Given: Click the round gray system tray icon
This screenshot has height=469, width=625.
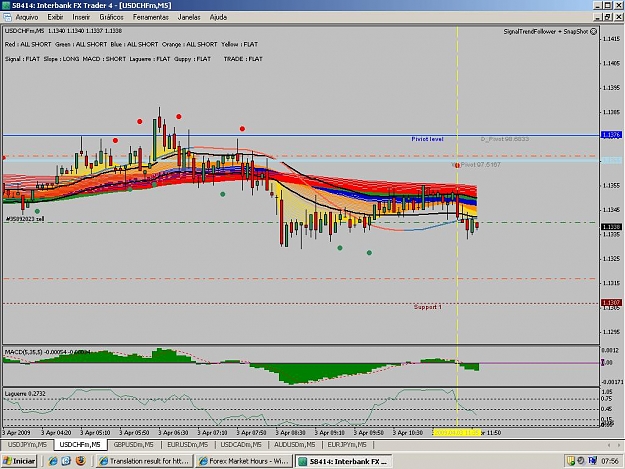Looking at the screenshot, I should (x=581, y=461).
